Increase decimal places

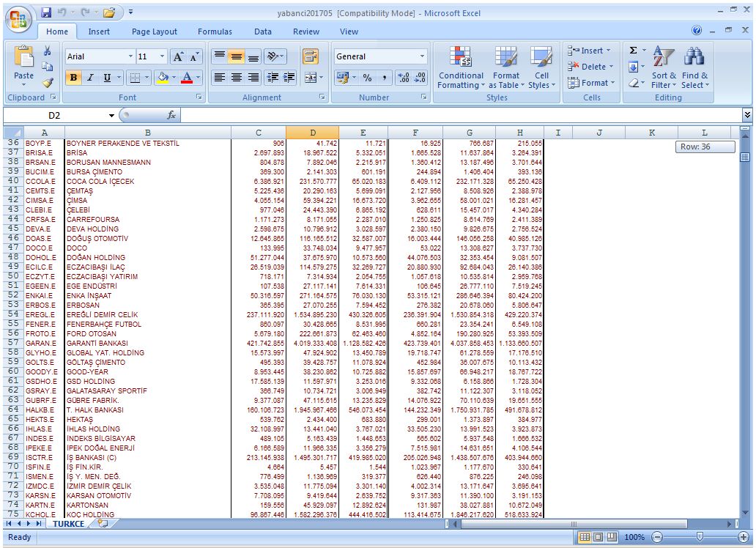point(403,77)
